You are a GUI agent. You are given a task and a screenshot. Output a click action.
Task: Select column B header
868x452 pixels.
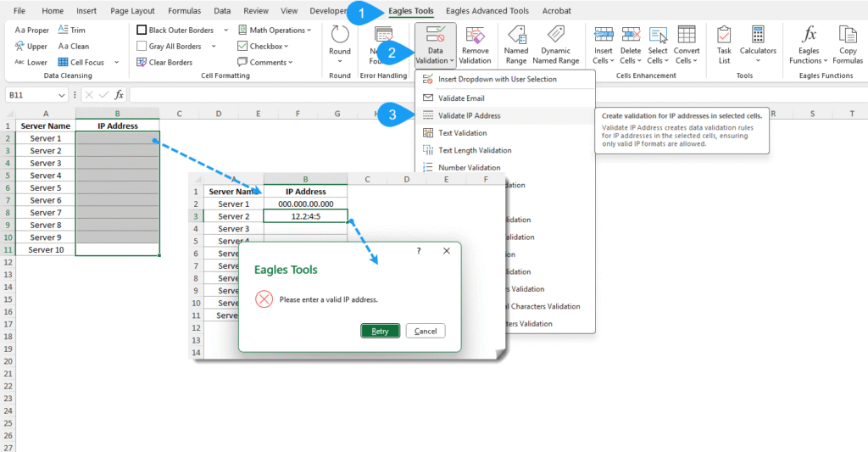117,113
